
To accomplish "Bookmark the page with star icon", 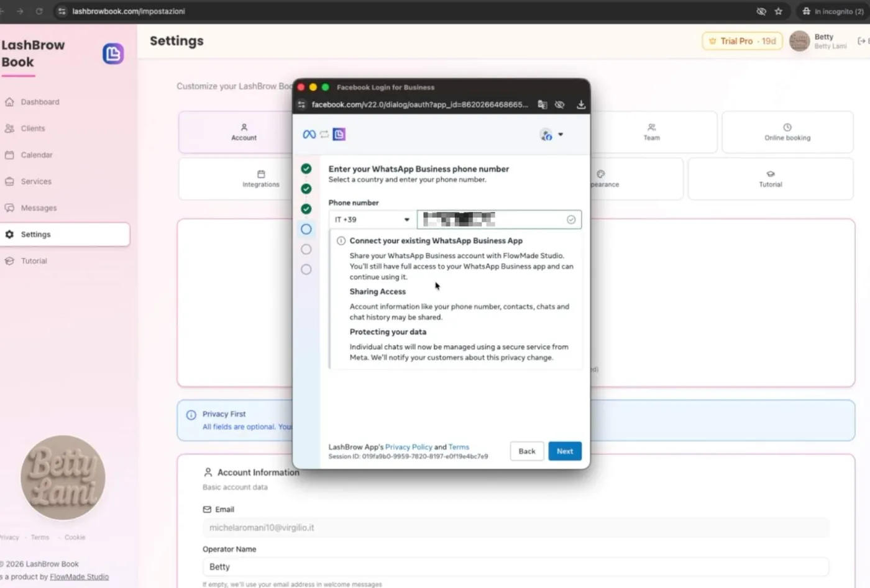I will 778,11.
